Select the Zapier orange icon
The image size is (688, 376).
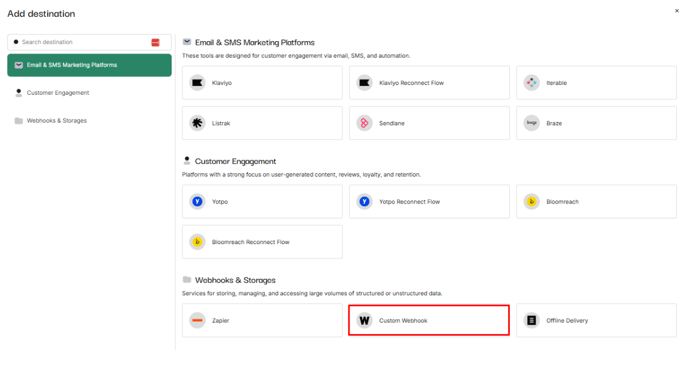tap(197, 320)
